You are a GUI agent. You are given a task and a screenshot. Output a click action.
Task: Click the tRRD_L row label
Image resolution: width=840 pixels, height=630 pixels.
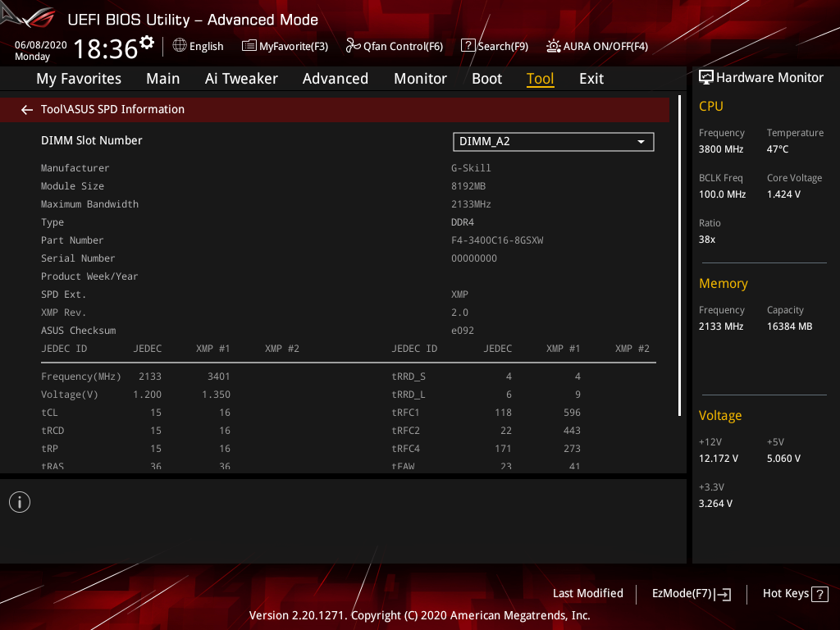point(409,395)
